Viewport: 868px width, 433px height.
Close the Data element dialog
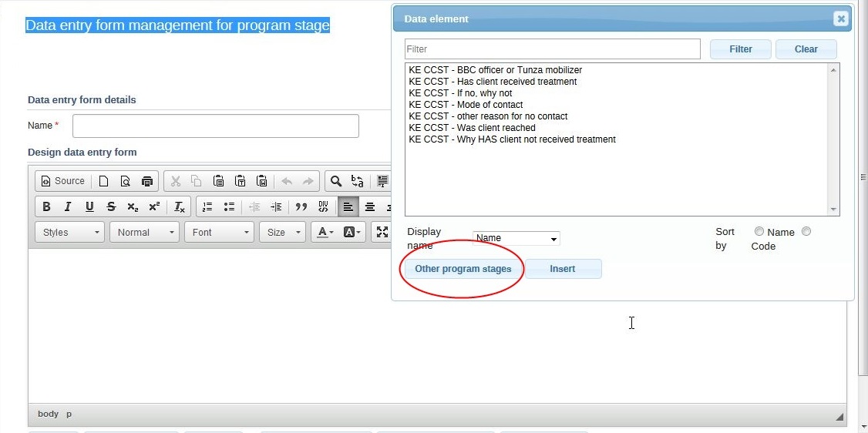pos(841,18)
